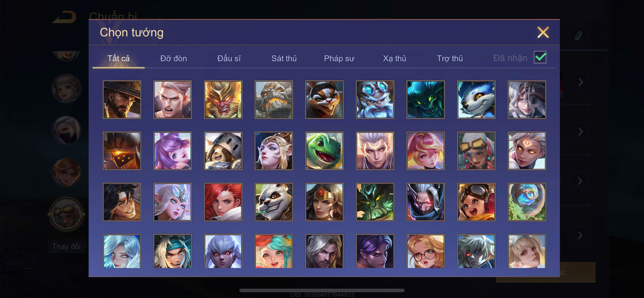644x298 pixels.
Task: Pick the glasses-wearing blonde girl hero
Action: tap(425, 251)
